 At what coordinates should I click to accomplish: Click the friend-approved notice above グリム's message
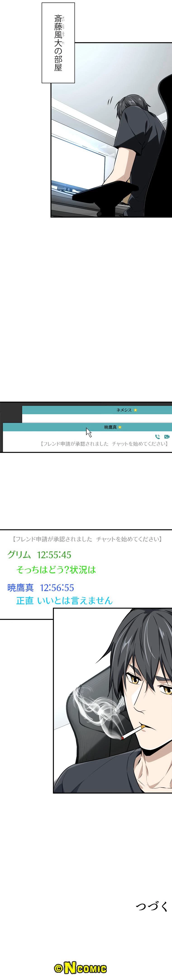coord(87,539)
